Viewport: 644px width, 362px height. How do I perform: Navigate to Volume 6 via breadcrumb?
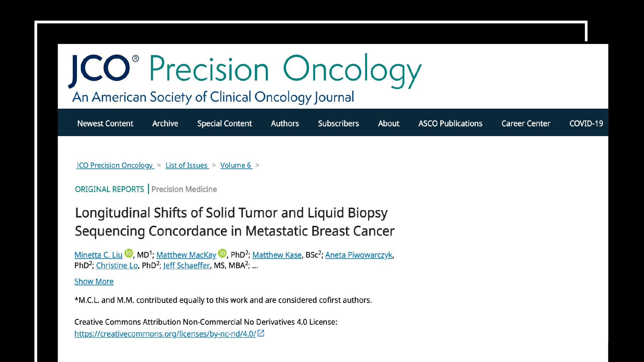click(236, 165)
